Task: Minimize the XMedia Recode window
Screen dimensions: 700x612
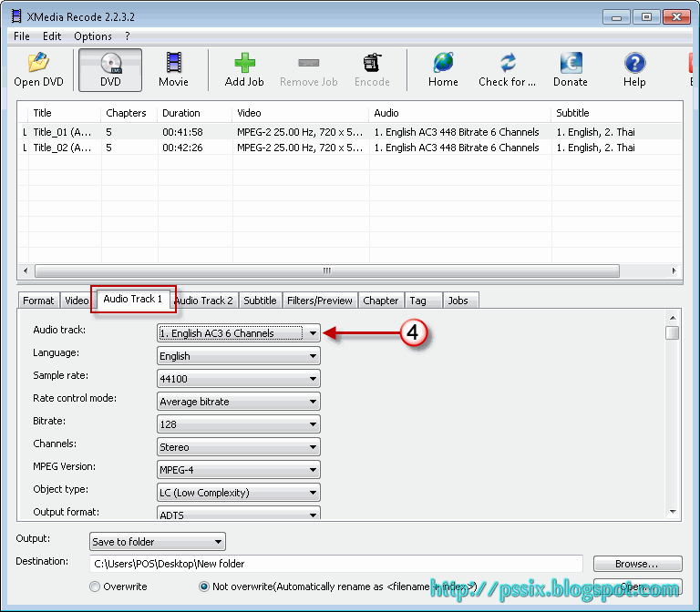Action: [616, 17]
